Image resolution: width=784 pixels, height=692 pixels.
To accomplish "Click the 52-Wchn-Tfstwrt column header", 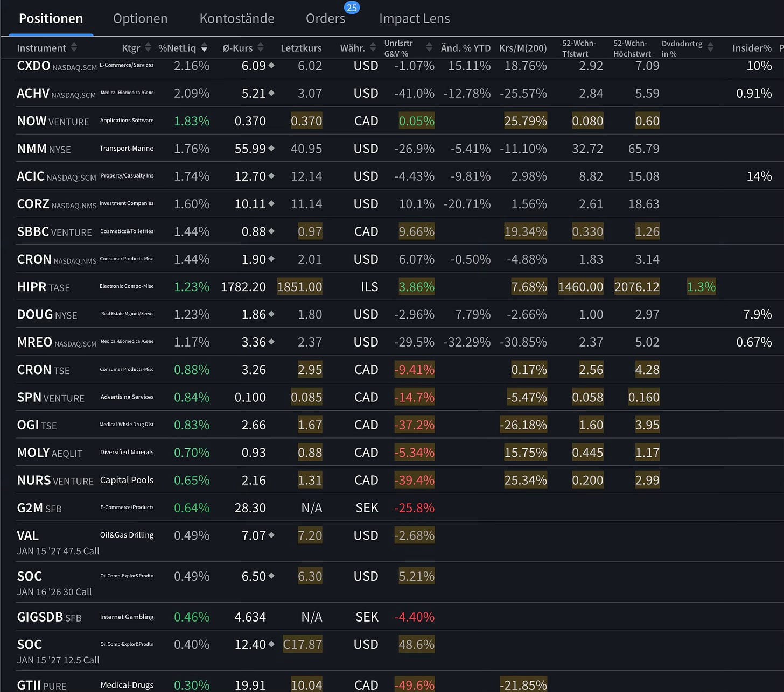I will pyautogui.click(x=579, y=48).
